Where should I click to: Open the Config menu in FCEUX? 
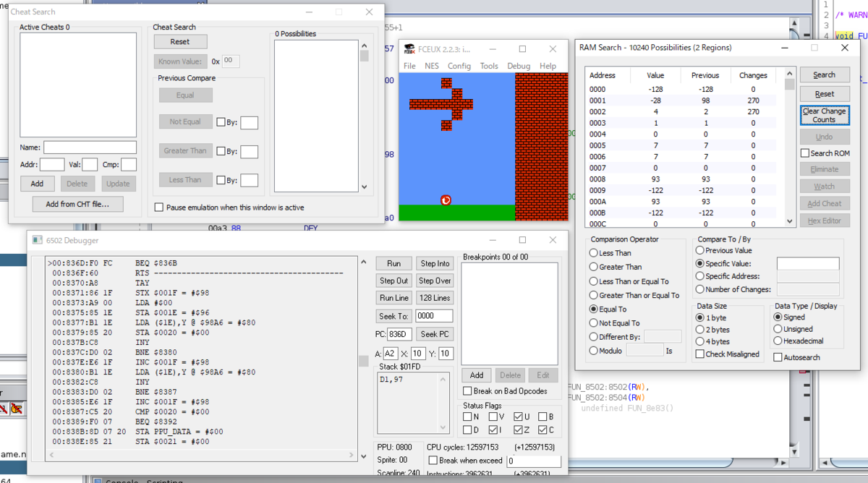459,66
